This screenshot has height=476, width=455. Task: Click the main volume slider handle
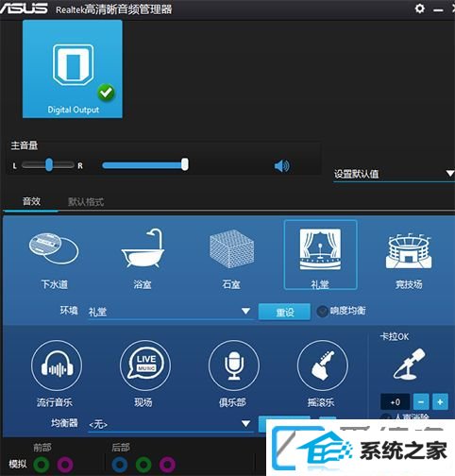tap(185, 164)
